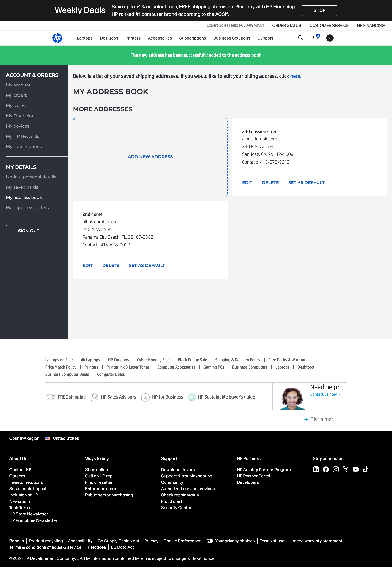Click the AD account avatar
The height and width of the screenshot is (568, 392).
(330, 38)
